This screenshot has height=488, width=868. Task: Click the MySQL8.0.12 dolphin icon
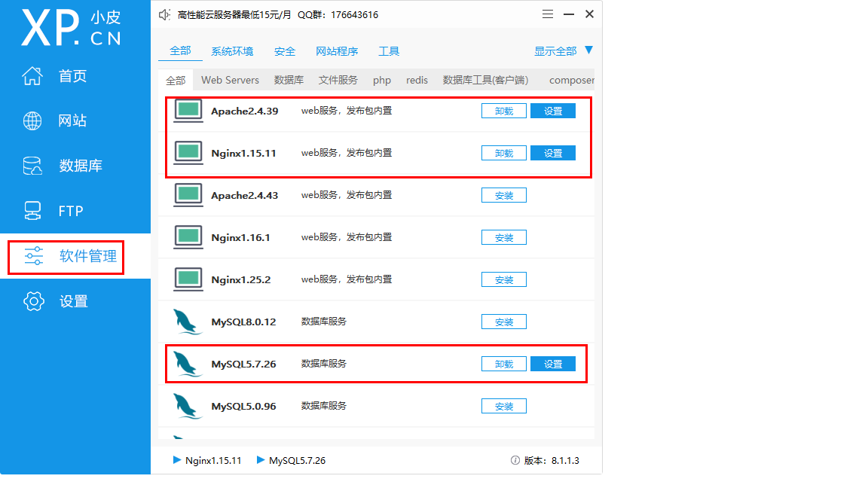[x=187, y=322]
